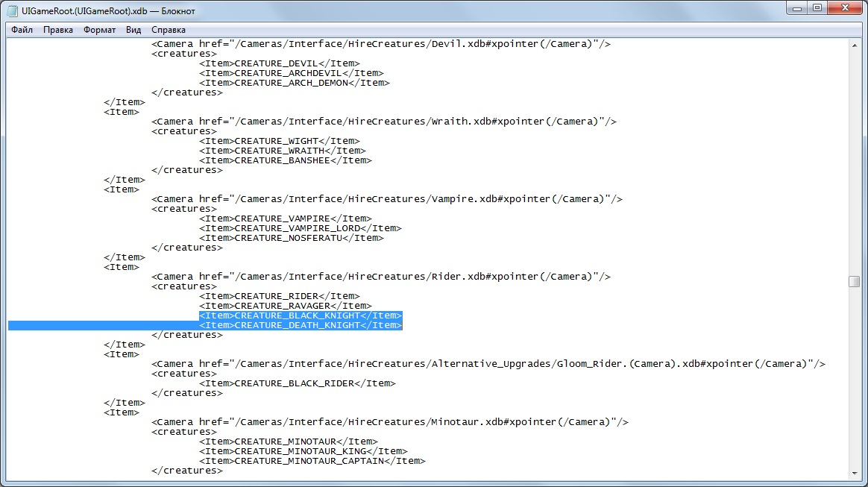This screenshot has width=868, height=487.
Task: Open the Формат menu
Action: pos(100,30)
